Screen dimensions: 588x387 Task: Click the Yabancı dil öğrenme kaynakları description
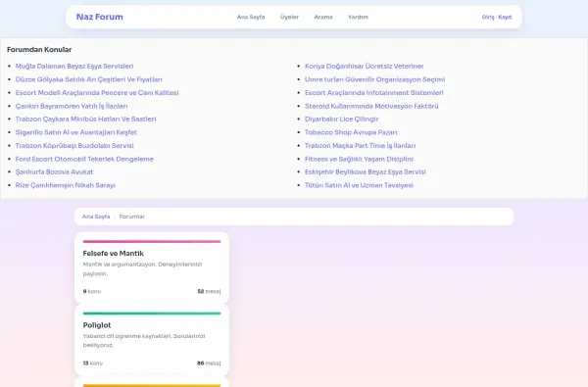click(144, 341)
